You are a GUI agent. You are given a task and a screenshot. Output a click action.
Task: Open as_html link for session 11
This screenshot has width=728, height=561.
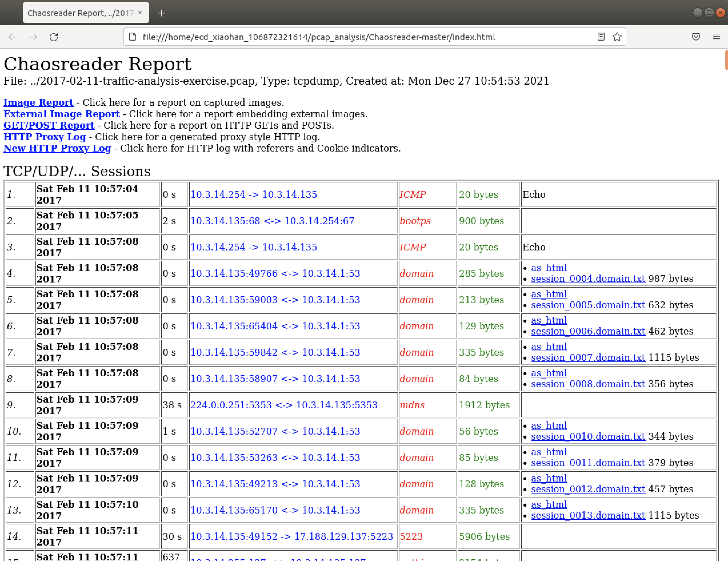[x=549, y=452]
